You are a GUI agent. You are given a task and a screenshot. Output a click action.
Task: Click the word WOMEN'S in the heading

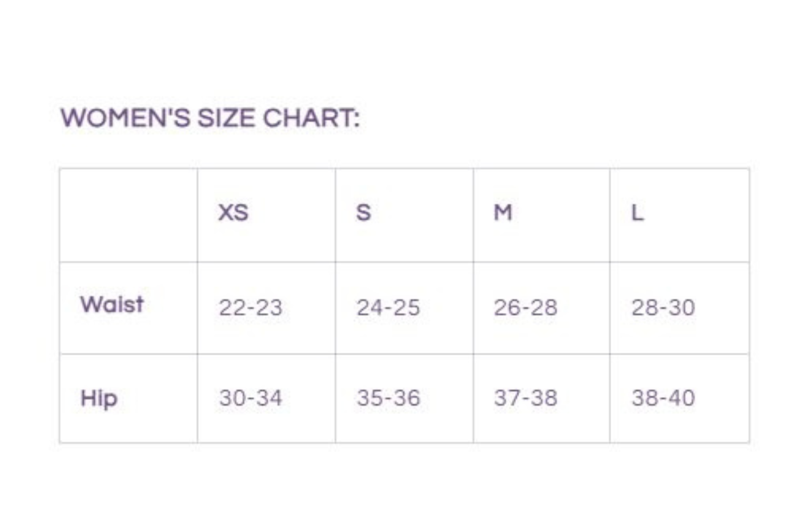(126, 118)
